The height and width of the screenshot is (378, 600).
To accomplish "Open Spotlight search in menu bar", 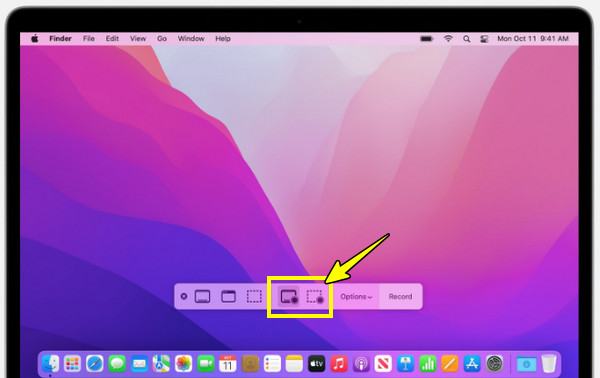I will point(466,39).
